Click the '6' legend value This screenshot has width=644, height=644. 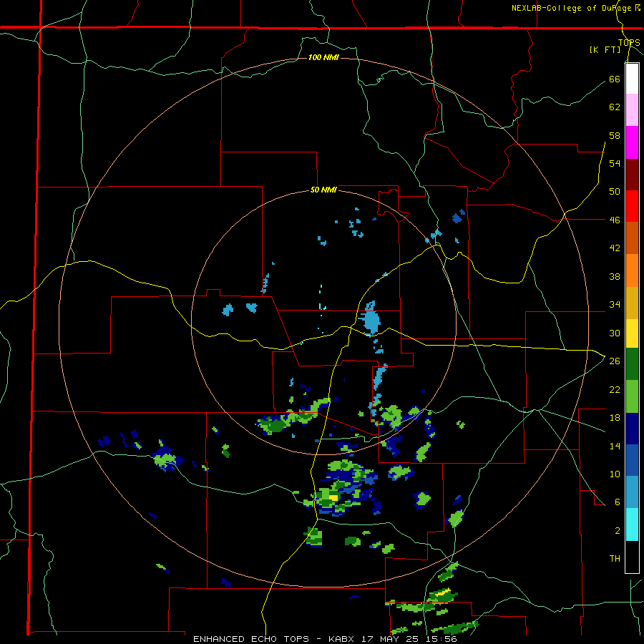click(618, 502)
